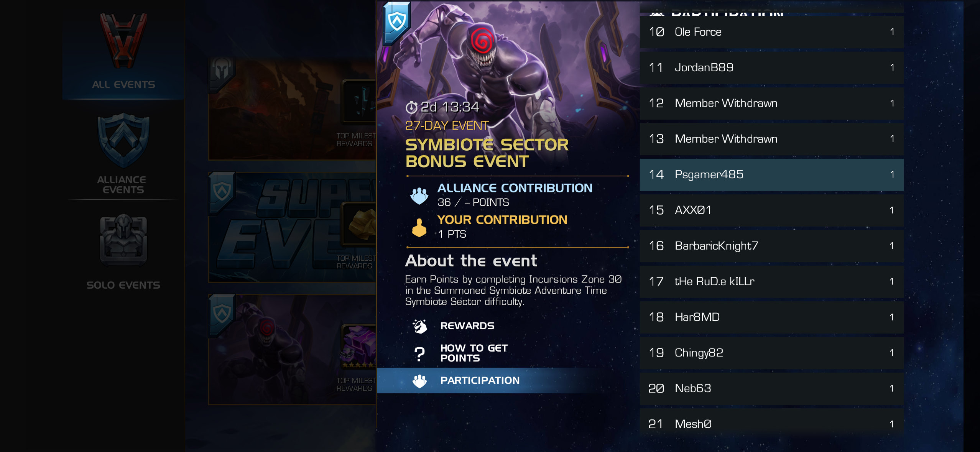Click blue alliance shield banner icon
Image resolution: width=980 pixels, height=452 pixels.
397,22
